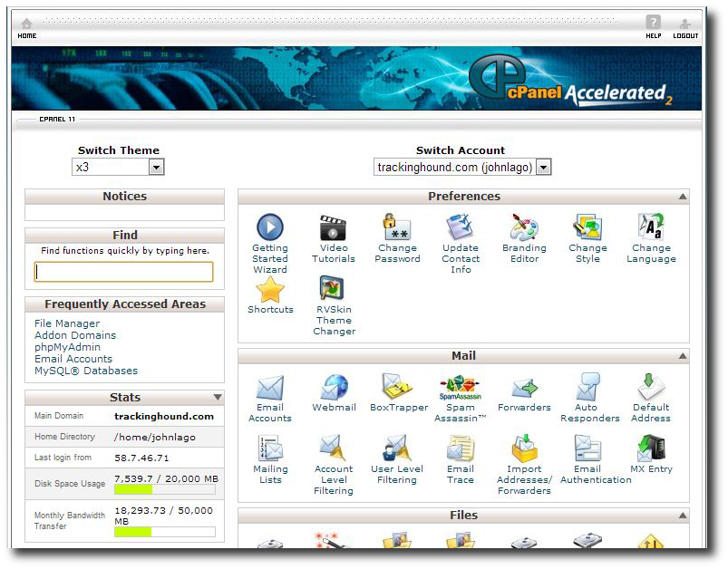Collapse the Stats panel

[x=218, y=398]
